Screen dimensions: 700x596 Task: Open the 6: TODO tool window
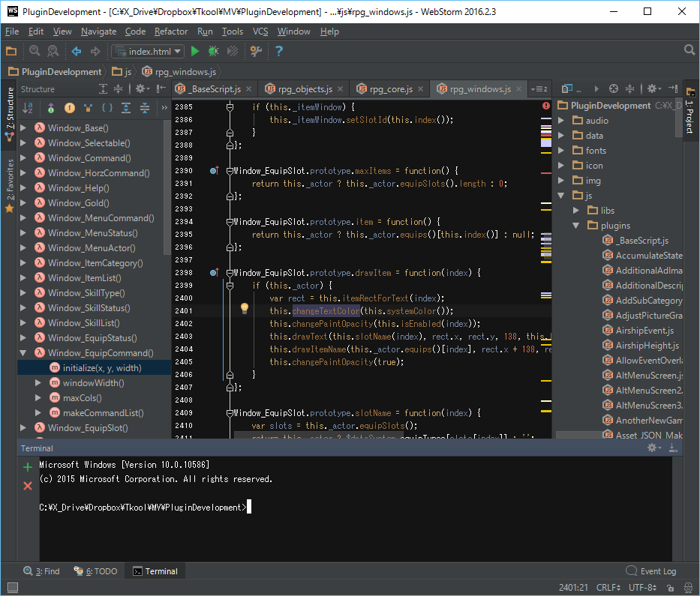tap(95, 571)
